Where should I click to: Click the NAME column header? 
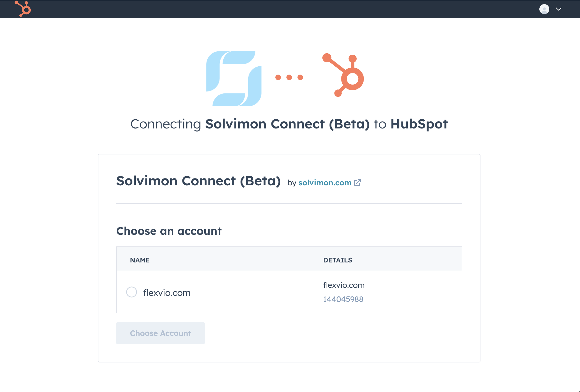pyautogui.click(x=140, y=260)
